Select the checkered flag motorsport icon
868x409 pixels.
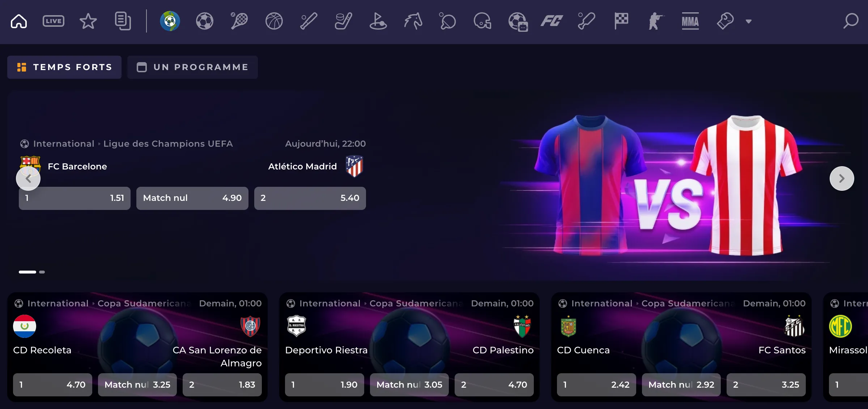click(621, 21)
